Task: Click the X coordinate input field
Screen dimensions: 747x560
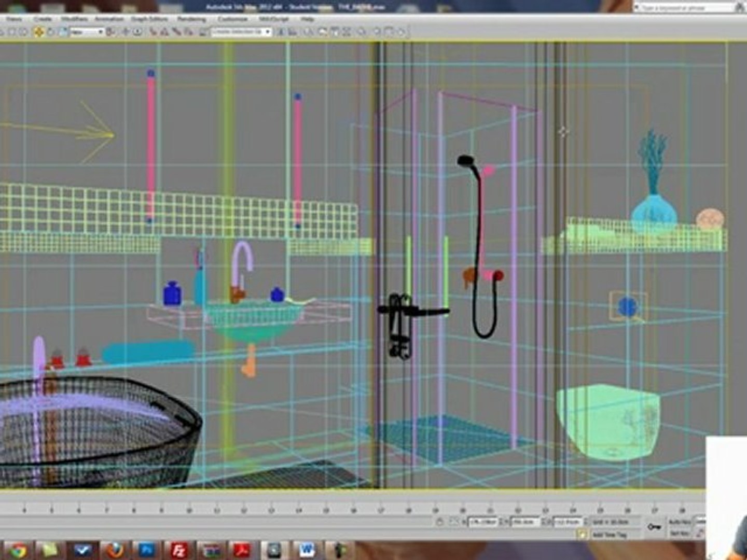Action: click(x=482, y=522)
